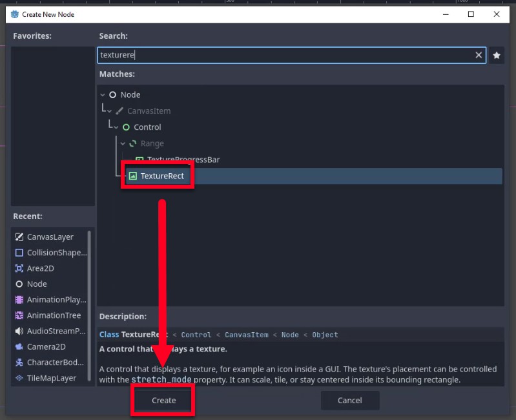Collapse the CanvasItem branch
This screenshot has width=516, height=420.
coord(110,111)
